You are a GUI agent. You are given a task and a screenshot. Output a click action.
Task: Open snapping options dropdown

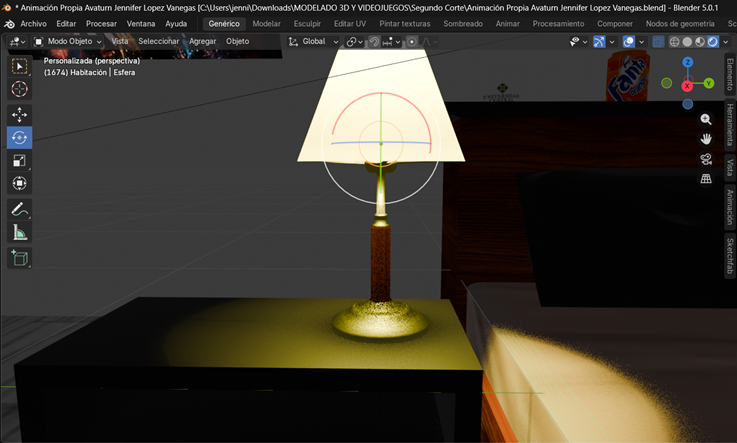click(391, 42)
